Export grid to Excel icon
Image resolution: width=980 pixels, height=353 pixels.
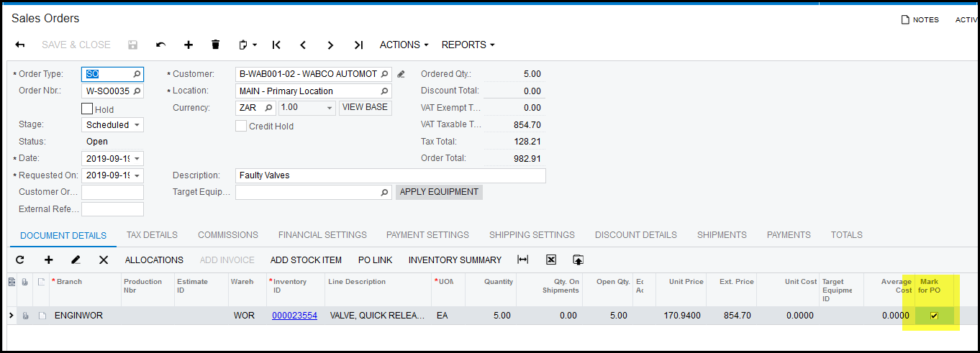[551, 260]
